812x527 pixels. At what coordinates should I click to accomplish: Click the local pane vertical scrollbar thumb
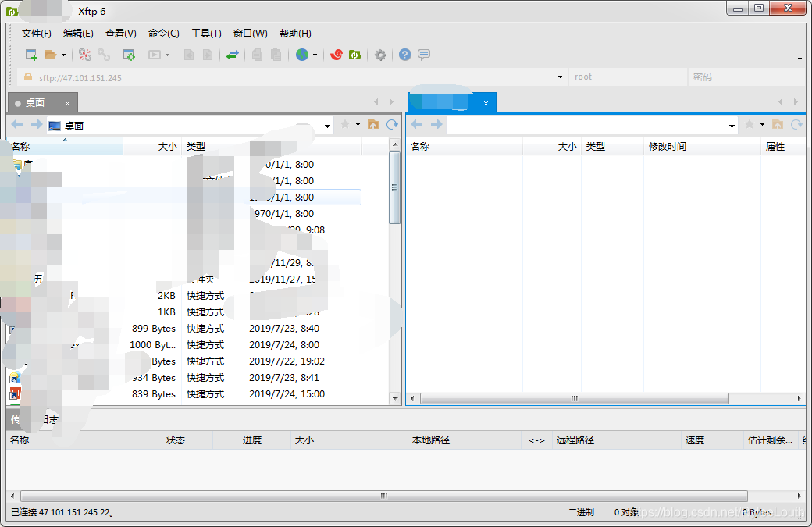click(x=394, y=187)
